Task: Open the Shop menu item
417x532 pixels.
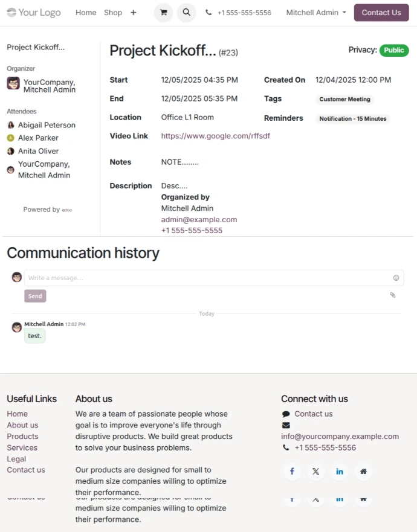Action: [113, 13]
